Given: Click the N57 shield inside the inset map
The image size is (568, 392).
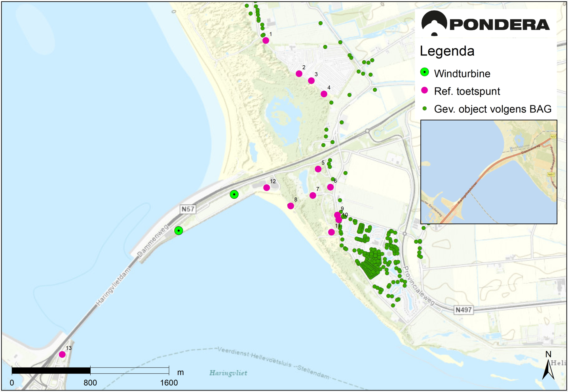Looking at the screenshot, I should coord(553,136).
